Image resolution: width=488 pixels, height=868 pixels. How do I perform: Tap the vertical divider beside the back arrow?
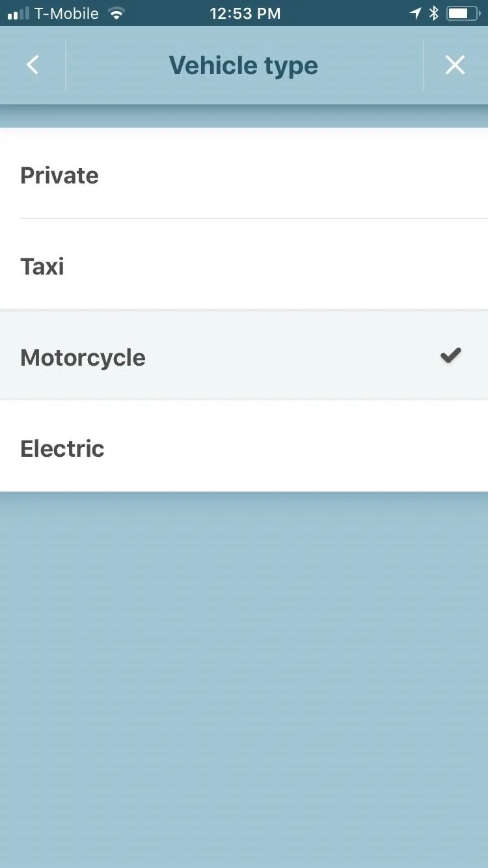(66, 65)
